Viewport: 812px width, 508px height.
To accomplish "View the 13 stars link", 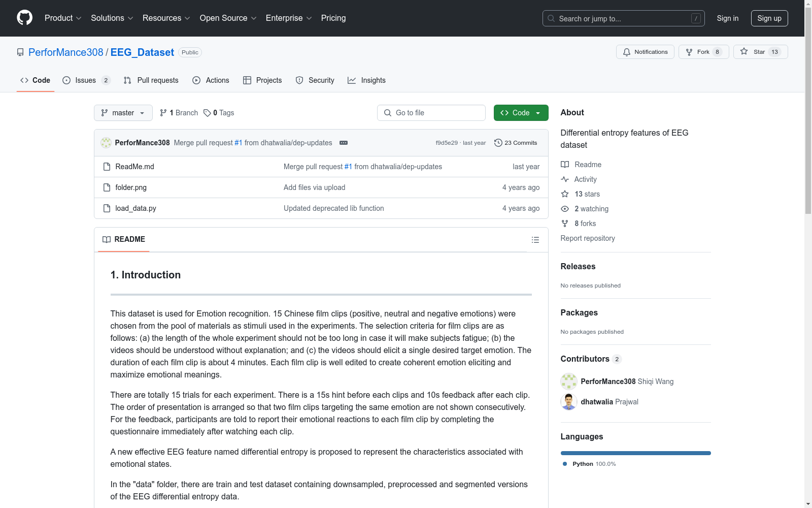I will click(x=581, y=194).
